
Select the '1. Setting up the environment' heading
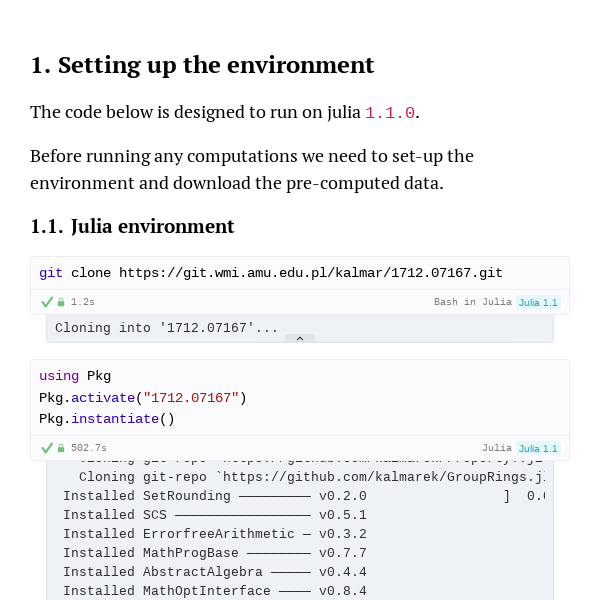[202, 65]
